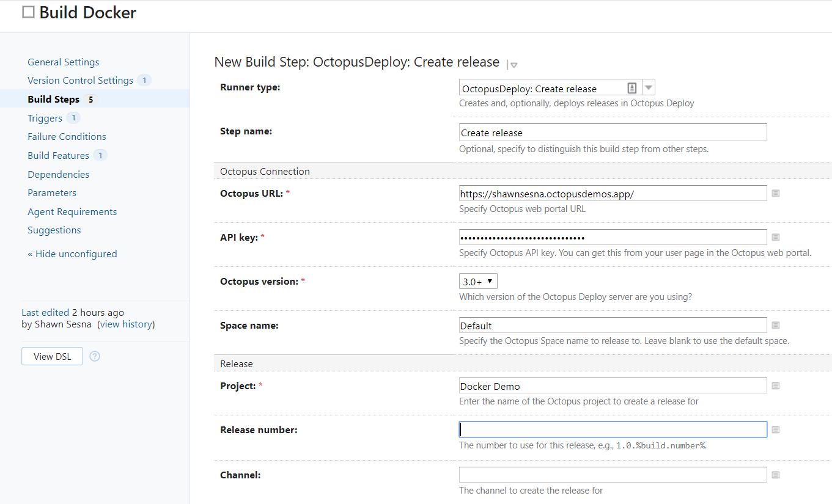
Task: Click parameter picker icon beside Octopus URL
Action: click(x=775, y=193)
